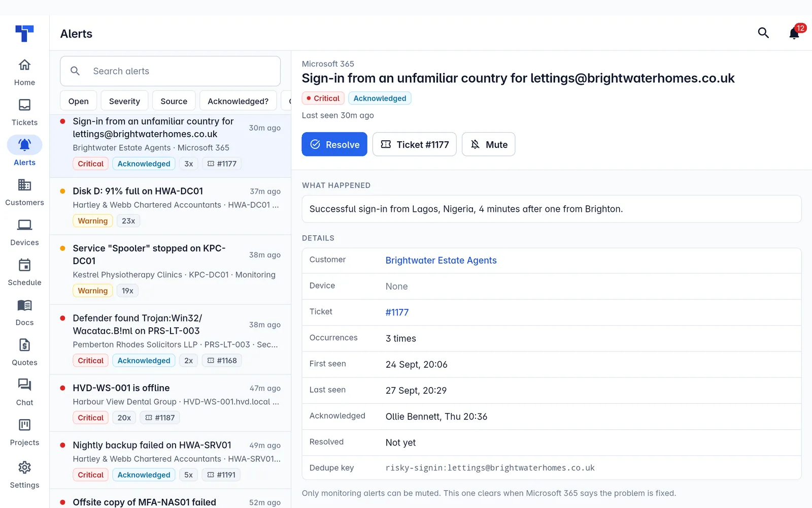Open Customers from the sidebar

tap(24, 193)
